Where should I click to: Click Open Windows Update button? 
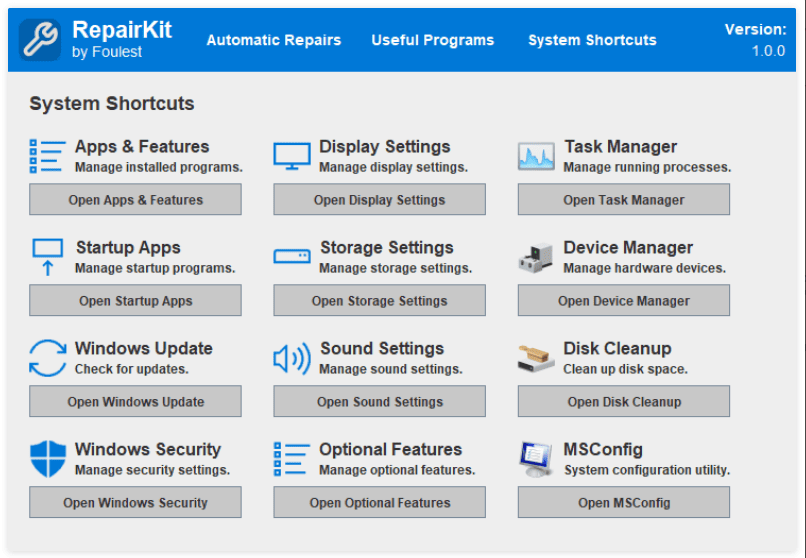pyautogui.click(x=135, y=401)
